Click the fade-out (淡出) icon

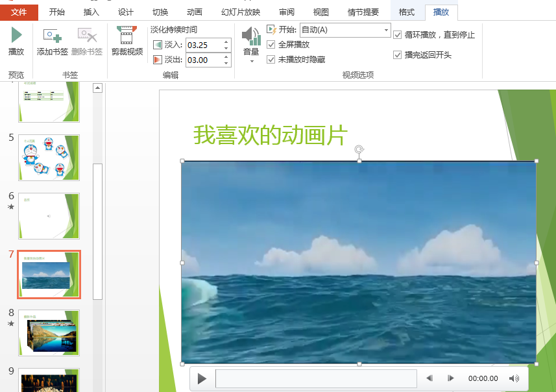[x=158, y=60]
